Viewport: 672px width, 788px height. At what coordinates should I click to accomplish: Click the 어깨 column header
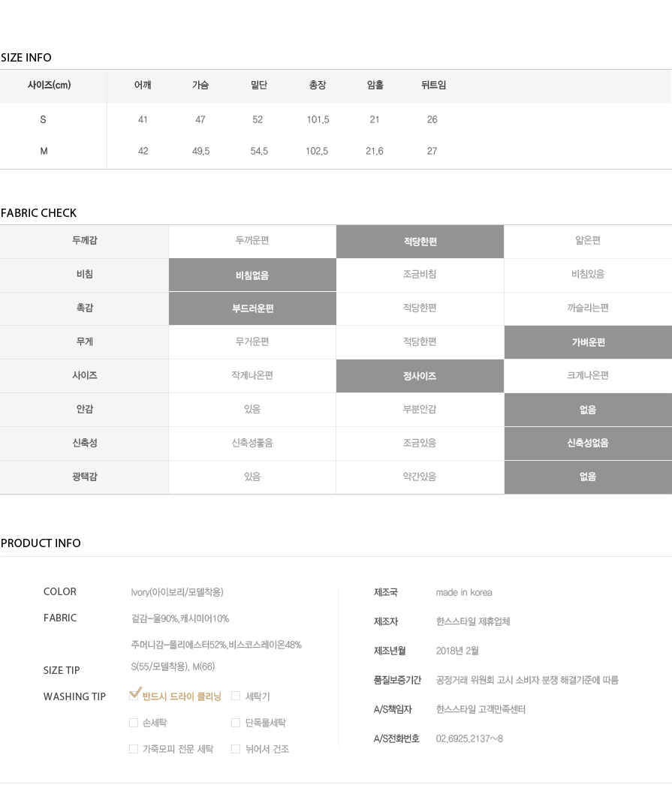(x=143, y=85)
